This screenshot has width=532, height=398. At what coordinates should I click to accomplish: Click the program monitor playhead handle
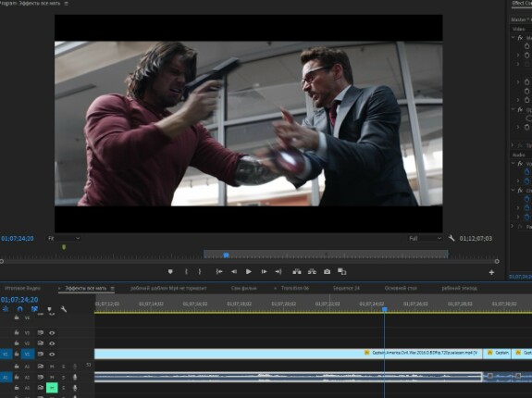pyautogui.click(x=227, y=255)
